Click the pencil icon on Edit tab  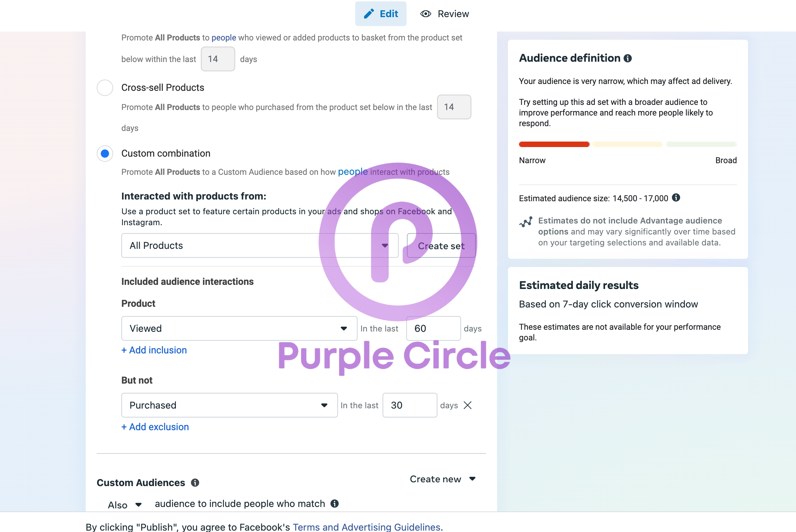coord(369,14)
